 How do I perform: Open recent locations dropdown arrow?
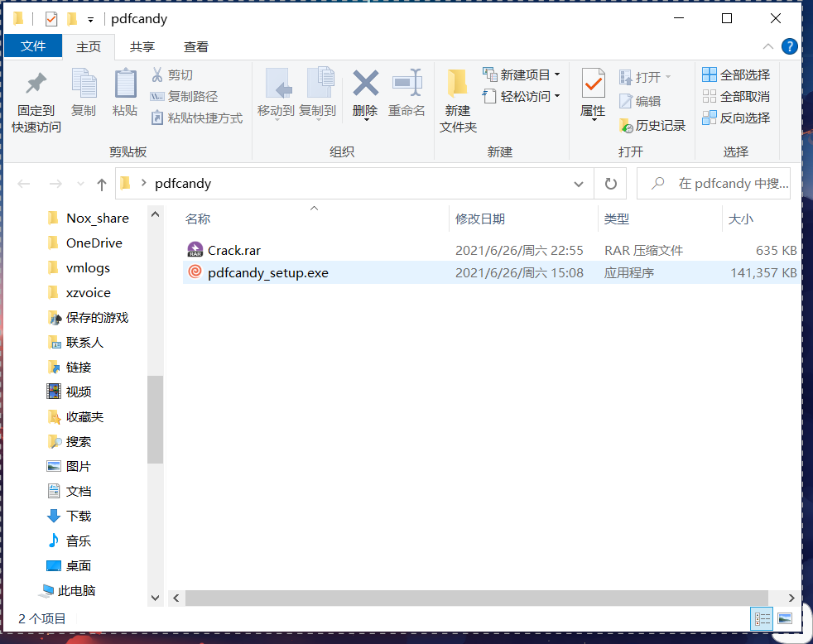(x=80, y=184)
